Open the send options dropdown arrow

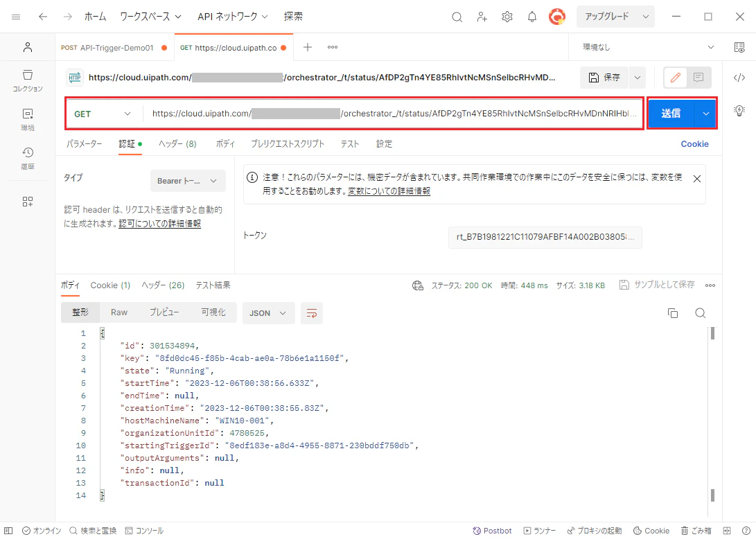point(705,114)
